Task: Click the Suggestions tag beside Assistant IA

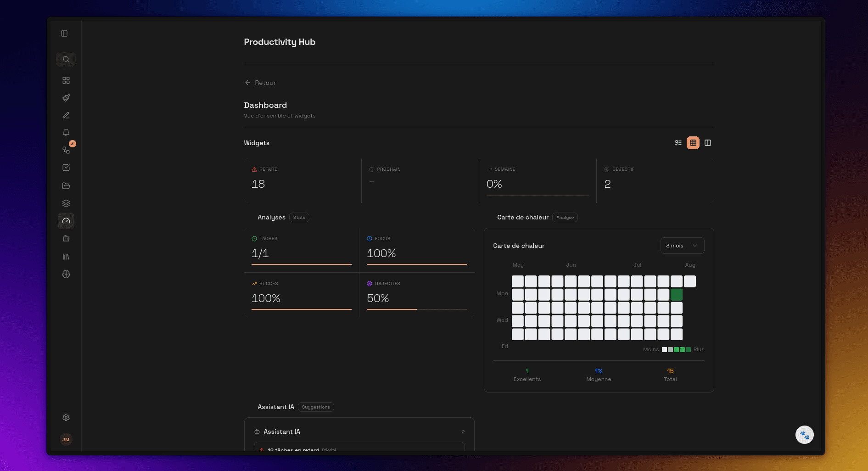Action: click(x=316, y=407)
